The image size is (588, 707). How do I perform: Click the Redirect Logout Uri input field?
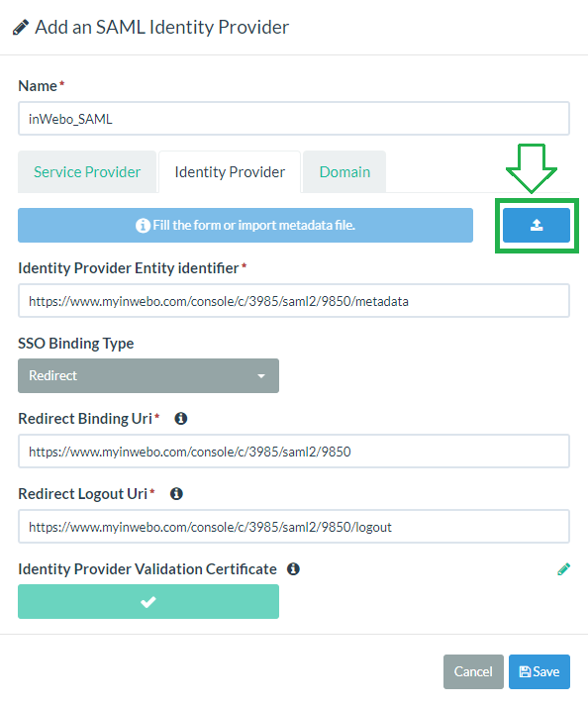click(294, 527)
